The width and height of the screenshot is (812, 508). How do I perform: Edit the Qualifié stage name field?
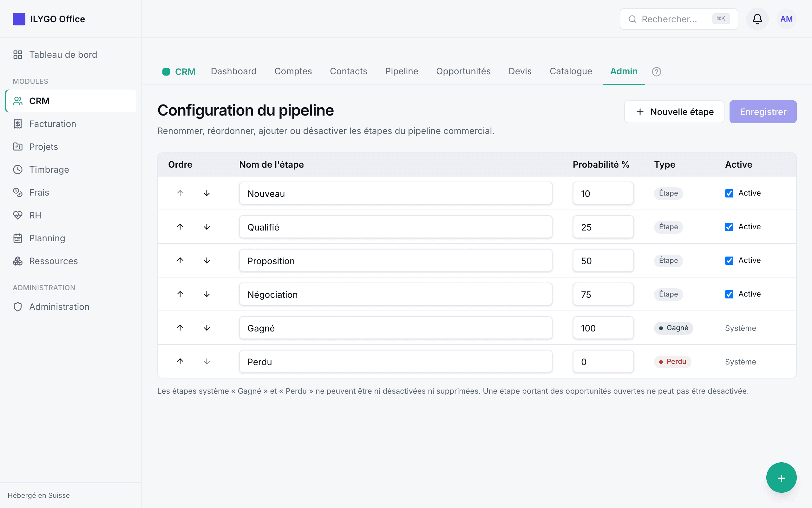[395, 227]
